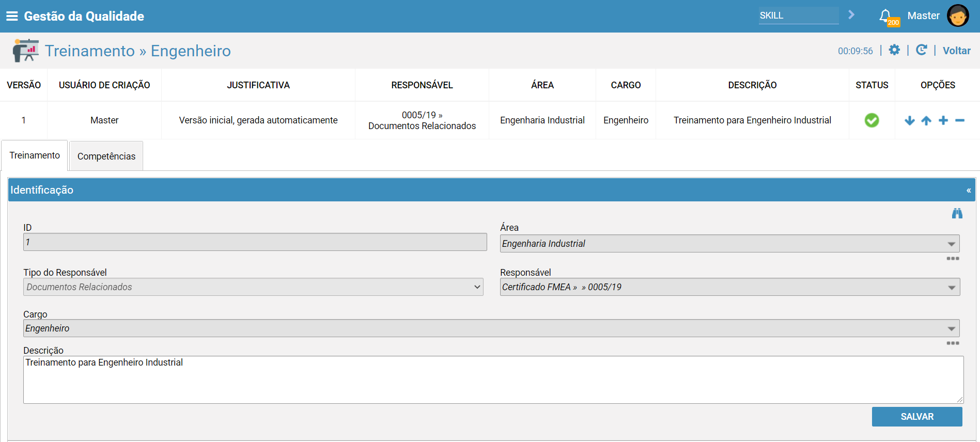Click the up arrow option icon
Screen dimensions: 980x442
pos(926,120)
